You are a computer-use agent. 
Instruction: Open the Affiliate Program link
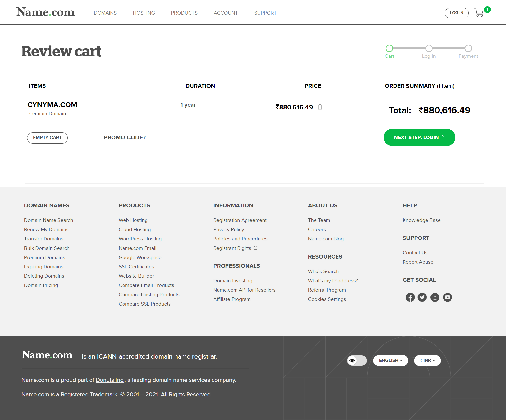pyautogui.click(x=232, y=299)
